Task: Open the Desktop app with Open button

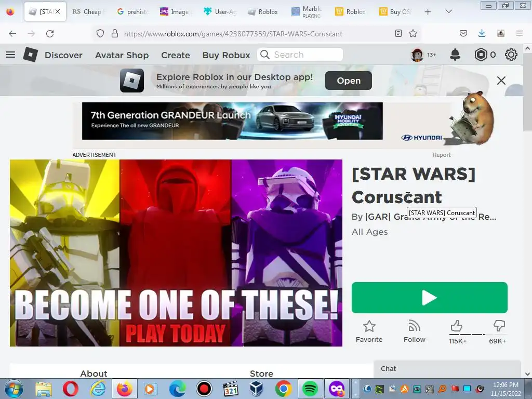Action: tap(349, 81)
